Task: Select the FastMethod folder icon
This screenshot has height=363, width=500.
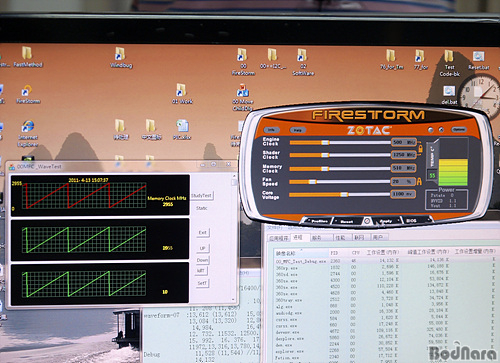Action: [x=27, y=57]
